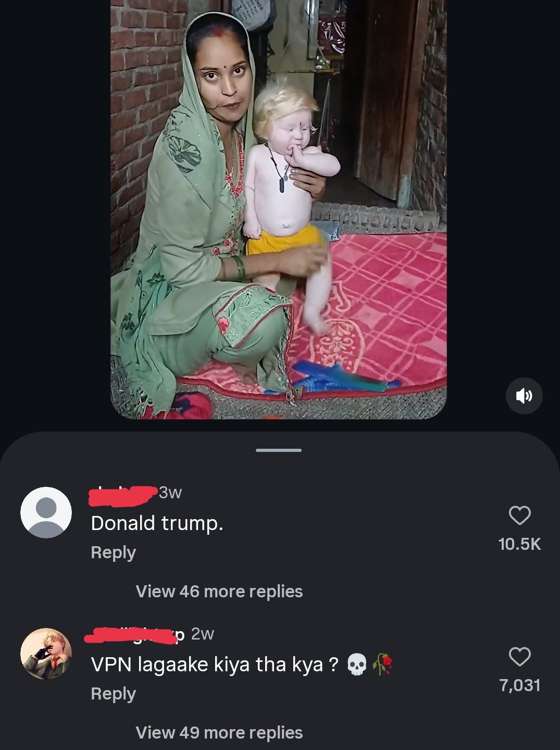Reply to the "Donald trump." comment
The height and width of the screenshot is (750, 560).
pyautogui.click(x=113, y=552)
